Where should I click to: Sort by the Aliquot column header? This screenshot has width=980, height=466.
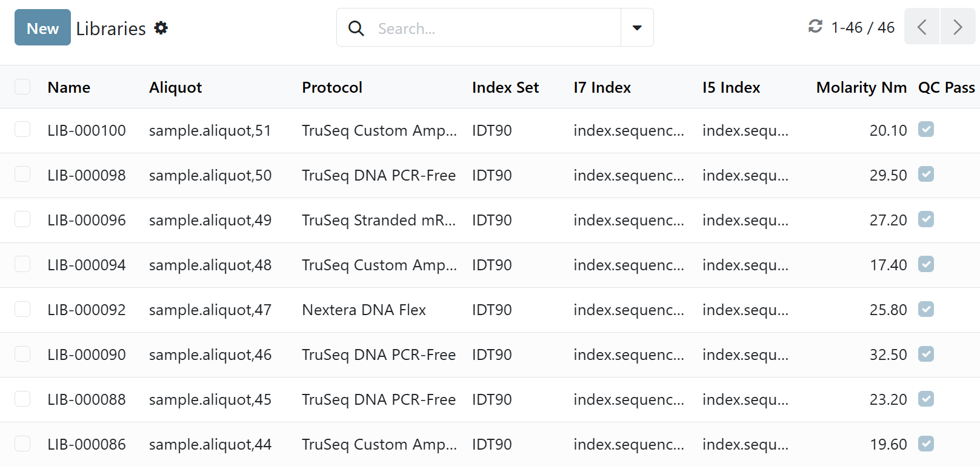coord(176,87)
